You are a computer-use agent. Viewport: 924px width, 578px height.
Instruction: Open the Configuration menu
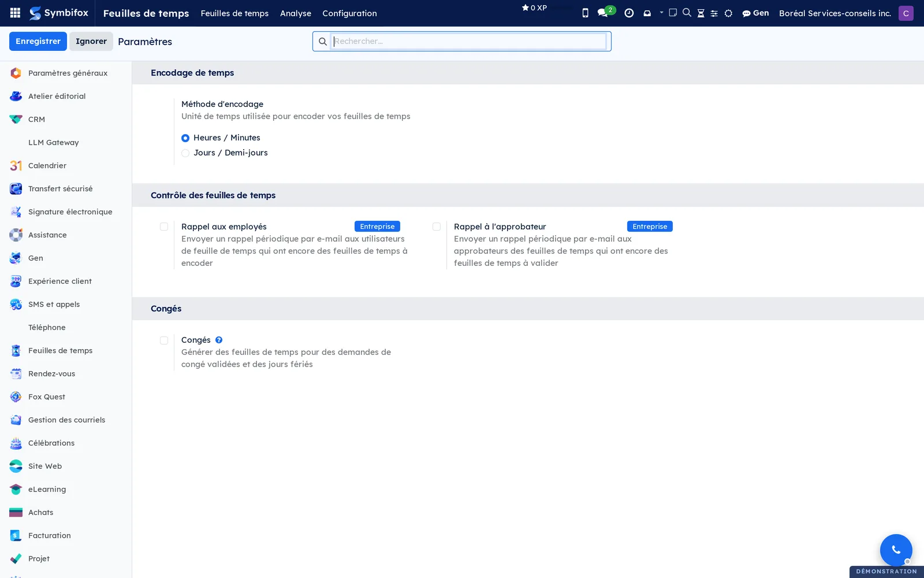349,13
